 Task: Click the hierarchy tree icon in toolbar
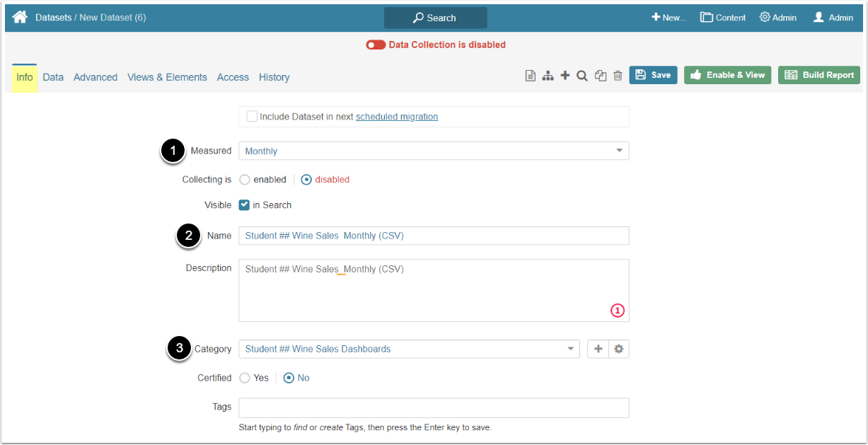coord(548,76)
